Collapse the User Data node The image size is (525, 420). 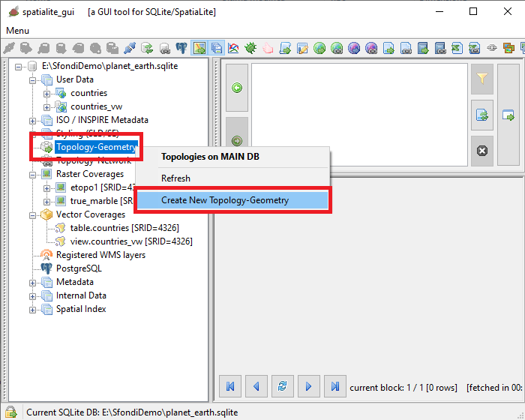tap(32, 80)
